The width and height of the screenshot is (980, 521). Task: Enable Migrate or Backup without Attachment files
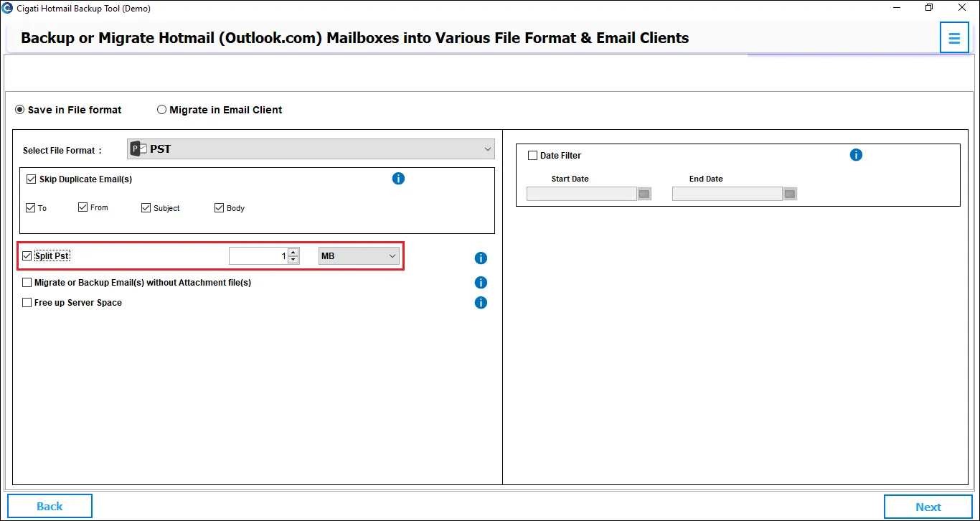click(27, 283)
